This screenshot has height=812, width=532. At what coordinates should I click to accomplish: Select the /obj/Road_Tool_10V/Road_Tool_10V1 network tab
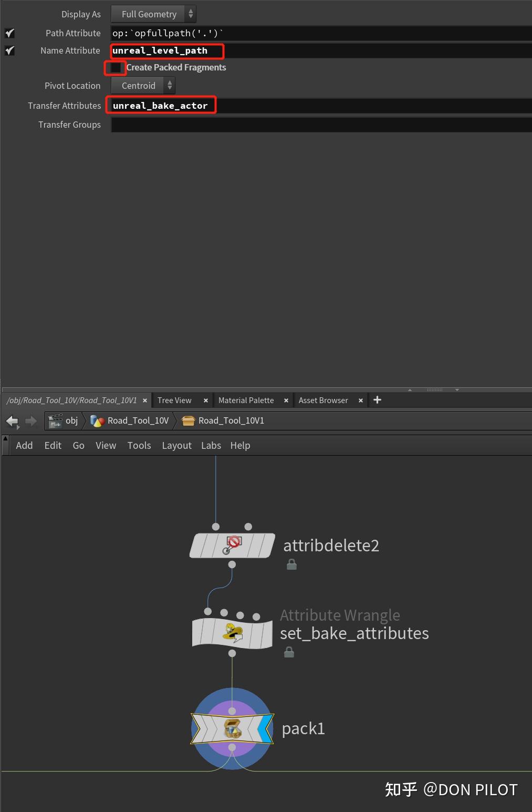click(x=71, y=400)
